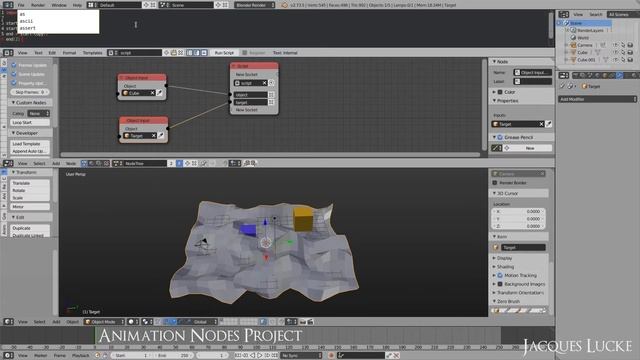Open the Categ None dropdown
640x360 pixels.
point(38,113)
